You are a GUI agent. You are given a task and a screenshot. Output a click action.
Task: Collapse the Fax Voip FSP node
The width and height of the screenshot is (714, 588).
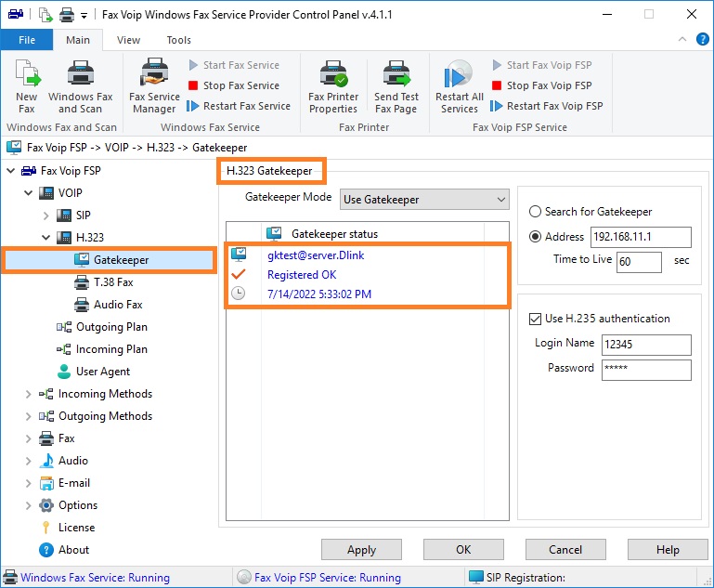10,171
